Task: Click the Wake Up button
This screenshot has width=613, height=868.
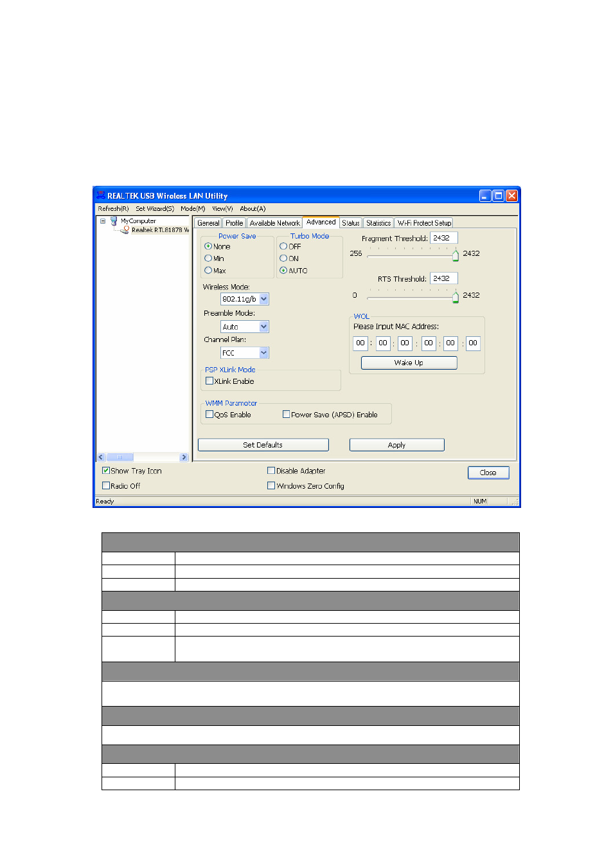Action: click(409, 363)
